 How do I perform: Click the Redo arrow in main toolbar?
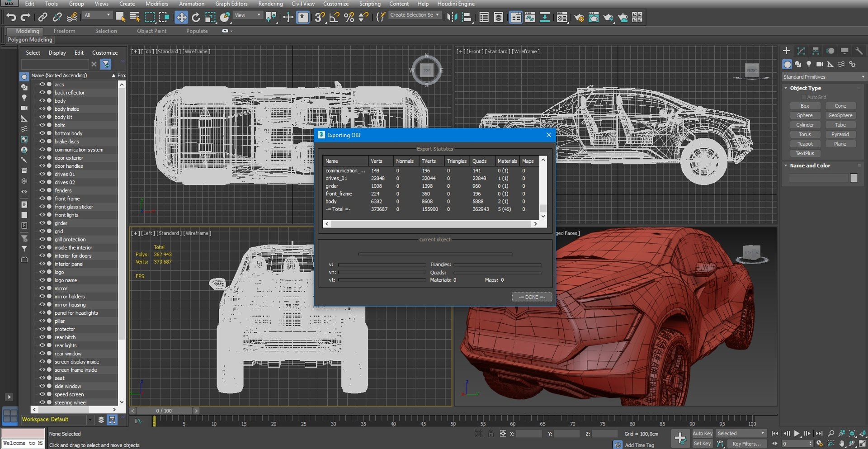(x=26, y=17)
